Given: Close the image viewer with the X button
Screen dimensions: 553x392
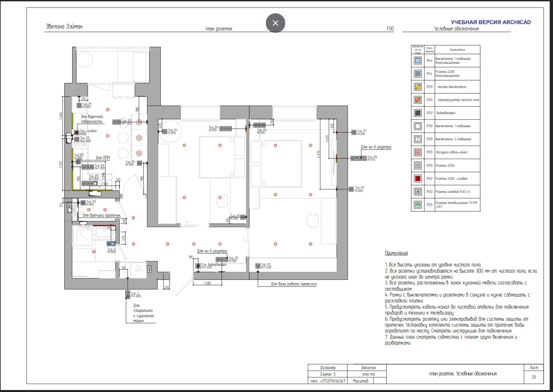Looking at the screenshot, I should click(275, 23).
